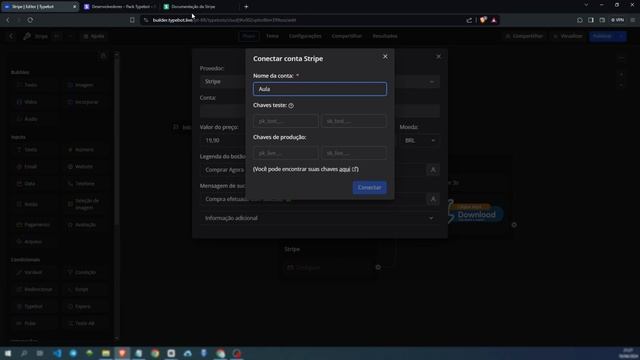The image size is (640, 360).
Task: Close the payment settings panel behind dialog
Action: [438, 56]
